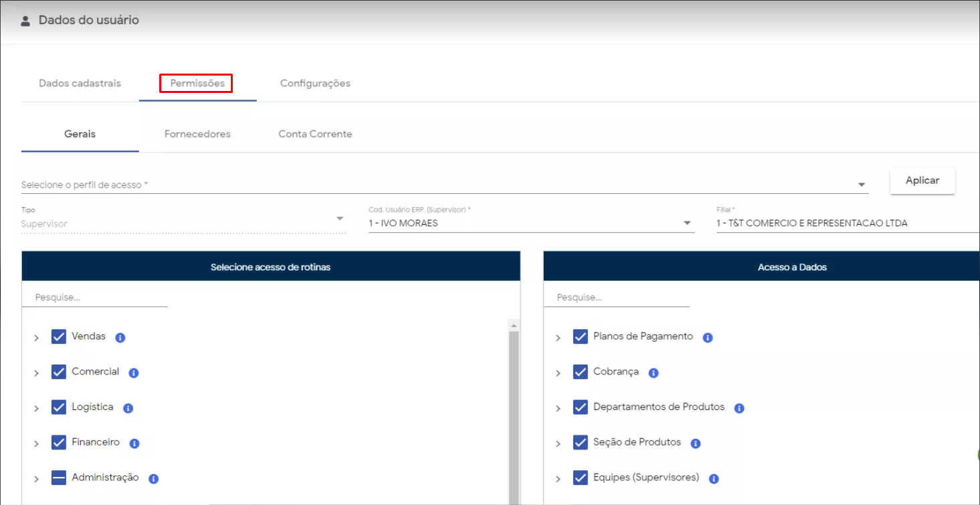
Task: Click the info icon next to Vendas
Action: [120, 338]
